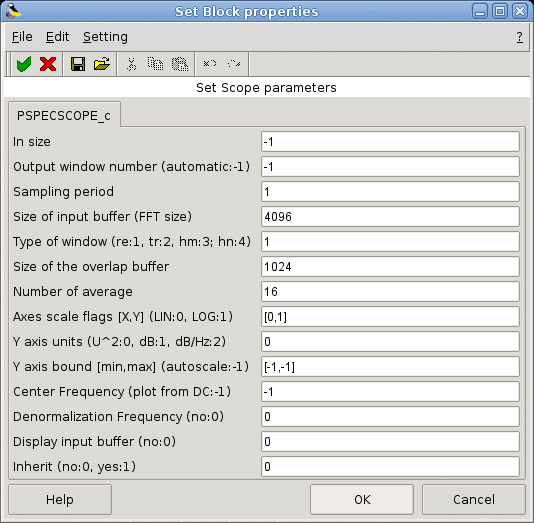The width and height of the screenshot is (534, 523).
Task: Click the Inherit field
Action: coord(390,466)
